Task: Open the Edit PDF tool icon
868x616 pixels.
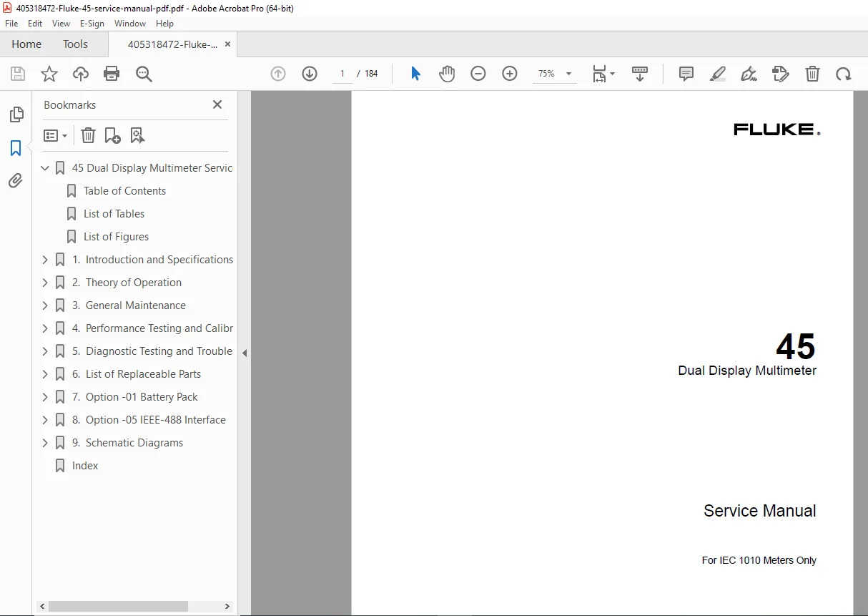Action: pos(781,74)
